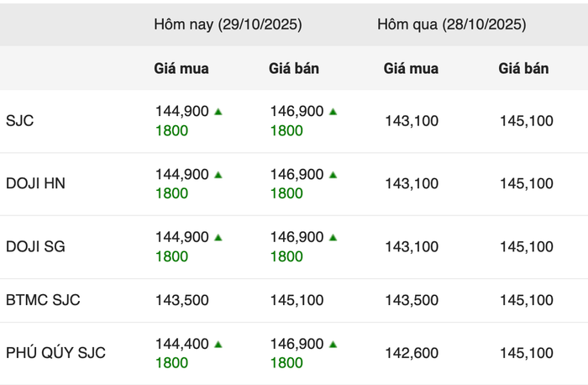Click up arrow next to DOJI HN sell price
Image resolution: width=588 pixels, height=385 pixels.
(x=333, y=175)
